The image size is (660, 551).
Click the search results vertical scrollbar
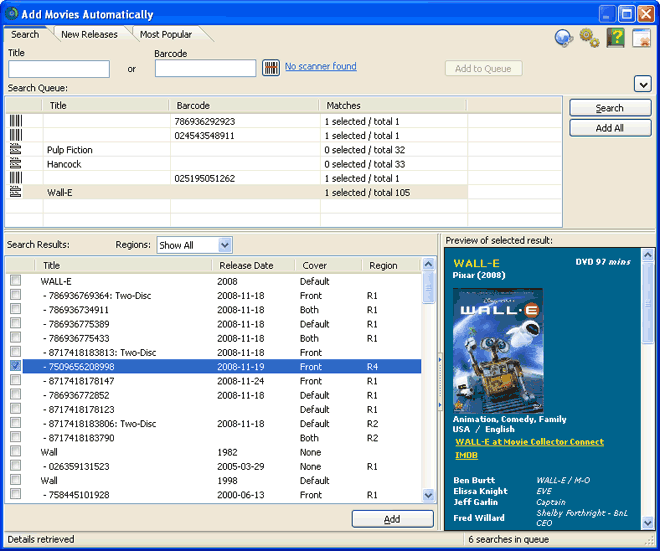tap(429, 380)
